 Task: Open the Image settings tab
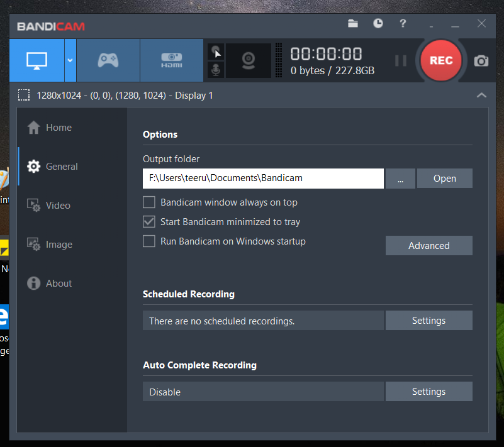(72, 245)
